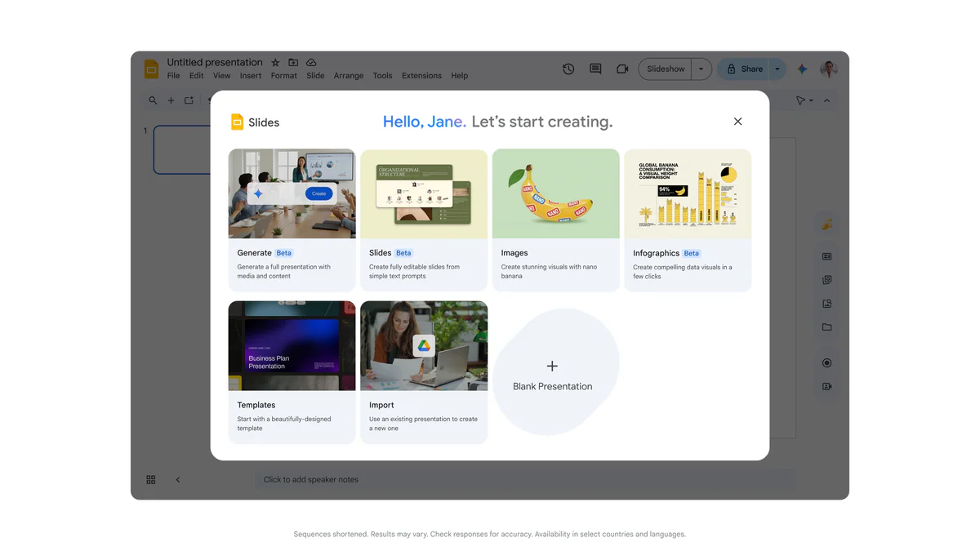Open the comments panel
Image resolution: width=980 pixels, height=551 pixels.
click(x=595, y=69)
